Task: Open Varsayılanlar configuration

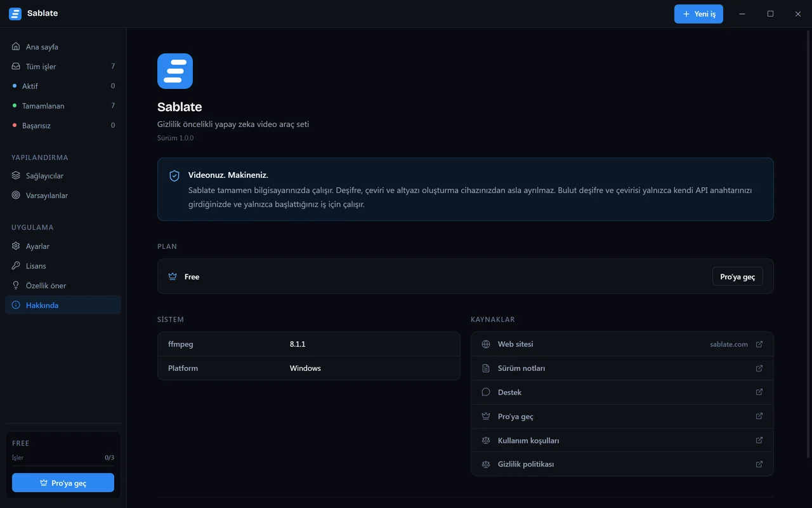Action: 63,196
